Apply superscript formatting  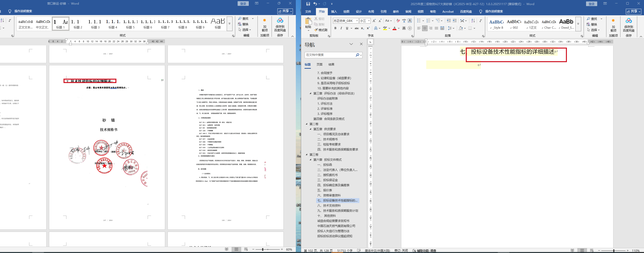point(368,28)
